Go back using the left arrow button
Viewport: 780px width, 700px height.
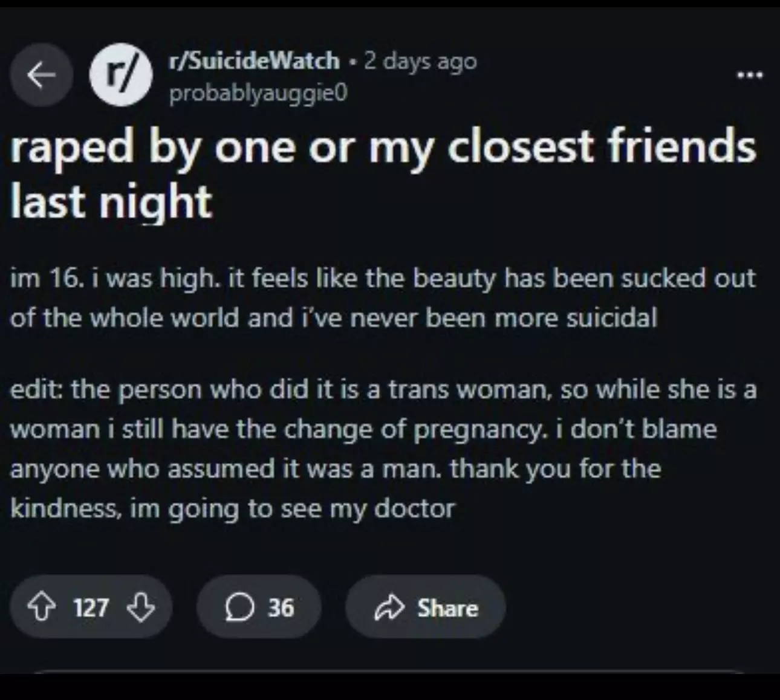41,75
